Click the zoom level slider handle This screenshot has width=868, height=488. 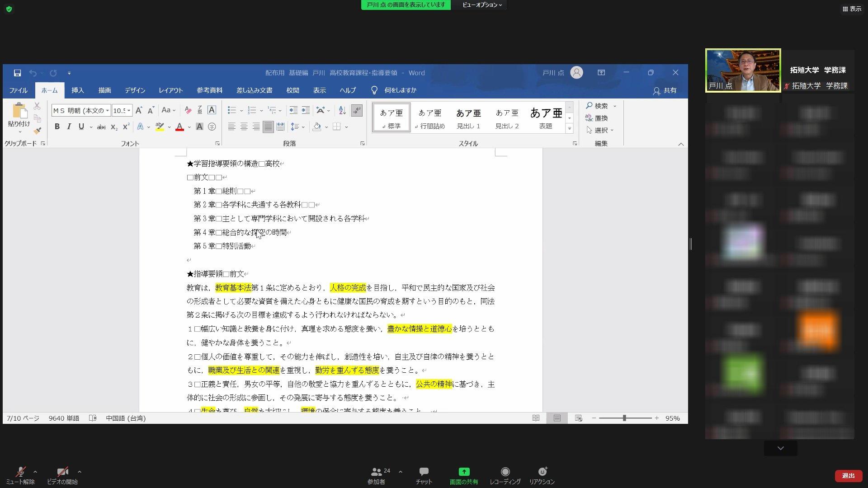click(x=624, y=418)
